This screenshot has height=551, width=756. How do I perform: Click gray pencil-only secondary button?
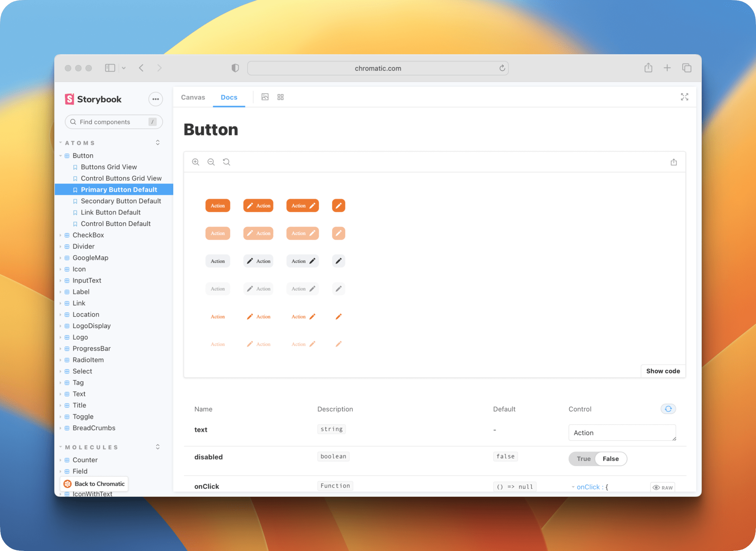[339, 261]
